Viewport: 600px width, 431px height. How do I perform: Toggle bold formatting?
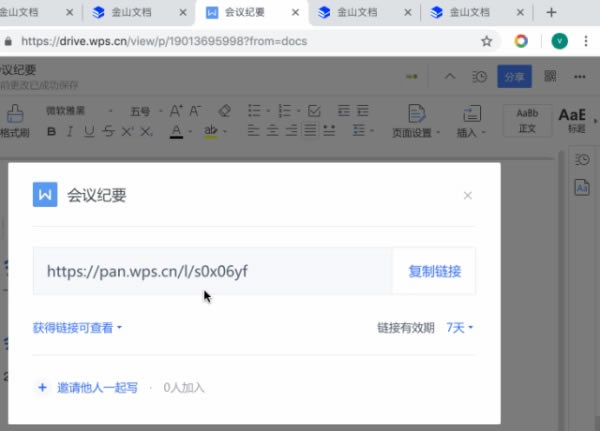(x=51, y=132)
